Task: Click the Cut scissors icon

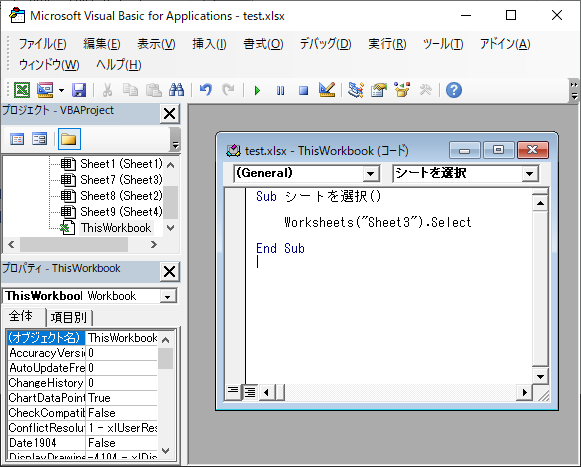Action: coord(107,90)
